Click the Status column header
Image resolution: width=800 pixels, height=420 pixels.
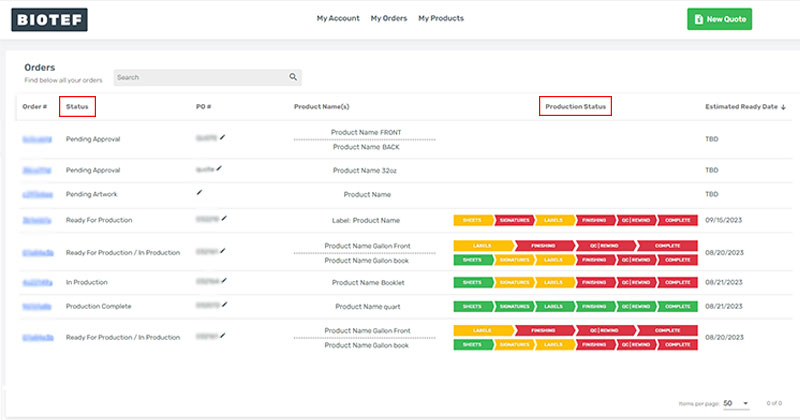point(77,106)
